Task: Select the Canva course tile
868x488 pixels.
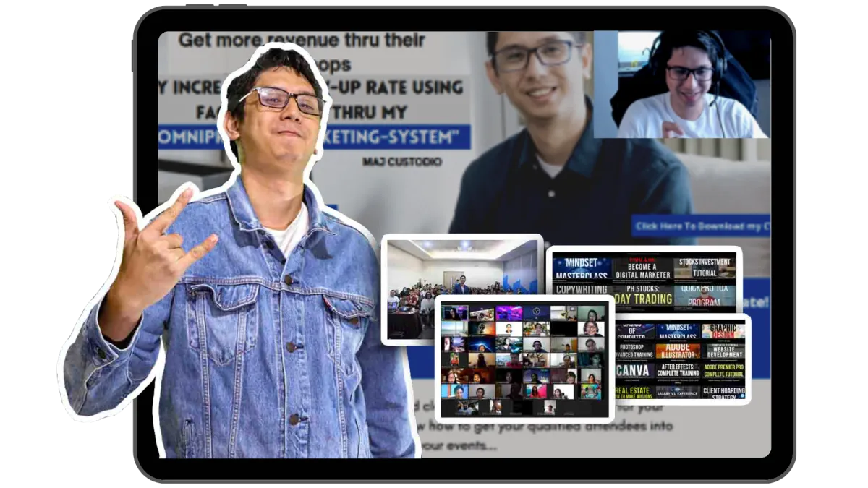Action: 634,371
